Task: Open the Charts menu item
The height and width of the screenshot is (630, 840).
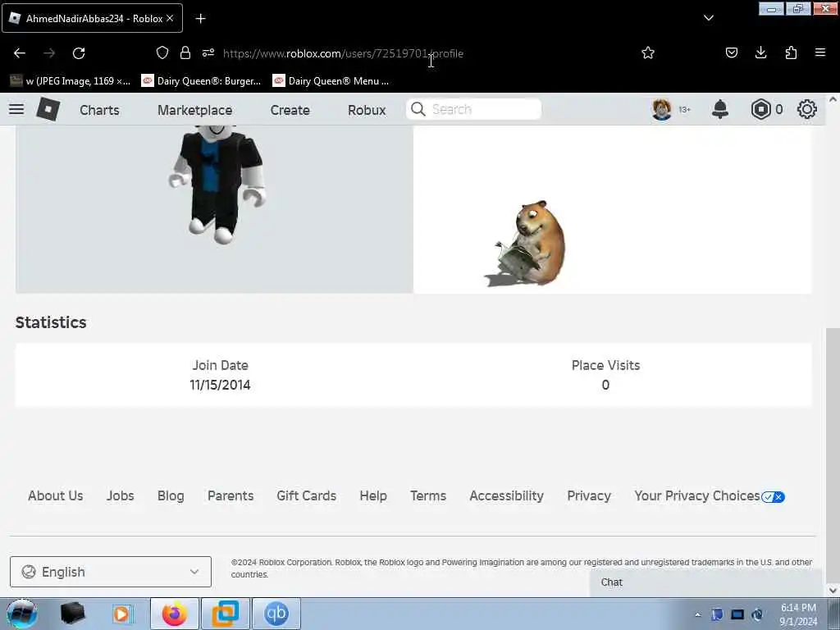Action: [x=99, y=110]
